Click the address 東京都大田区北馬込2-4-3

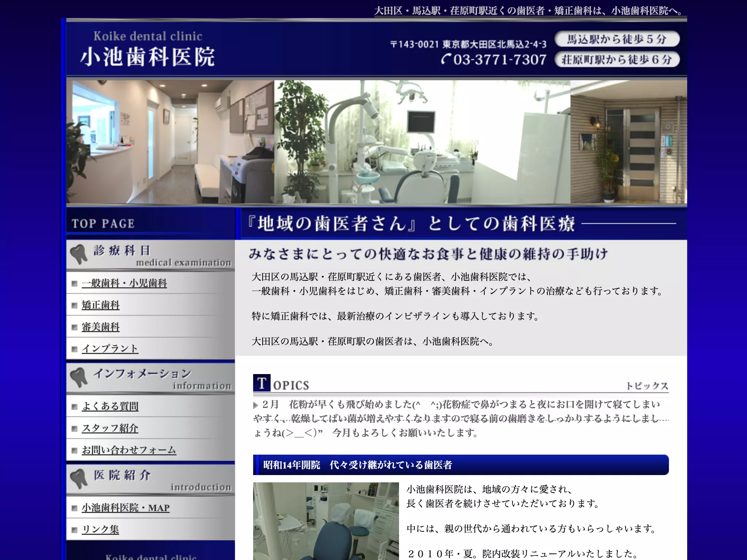click(x=494, y=44)
